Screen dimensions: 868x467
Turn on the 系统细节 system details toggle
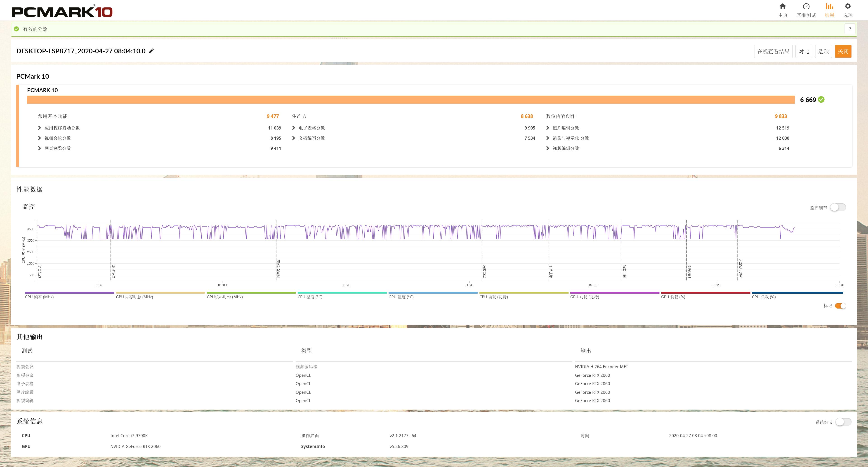pos(843,422)
